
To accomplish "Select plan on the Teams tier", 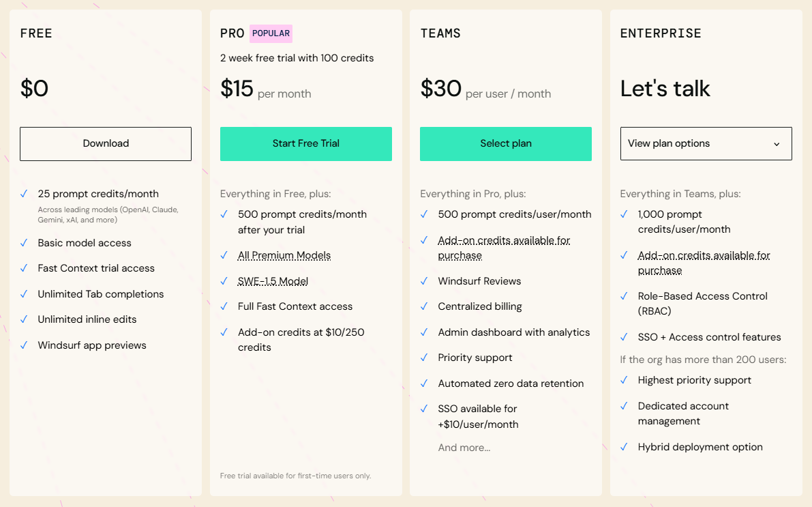I will coord(505,143).
